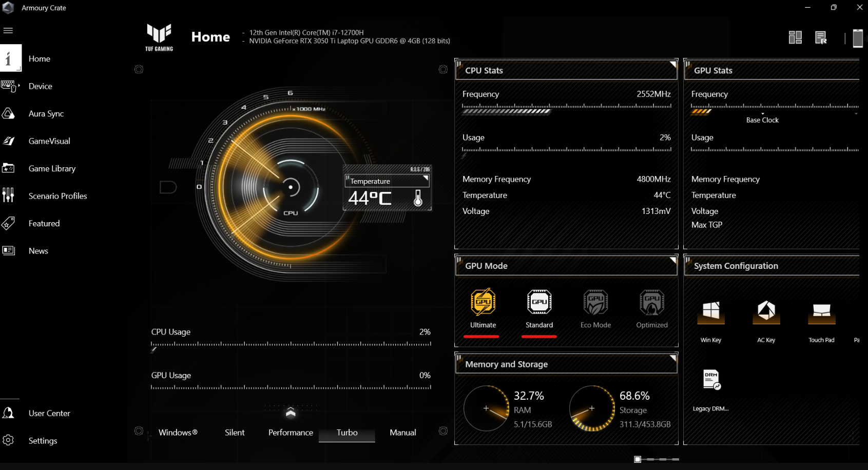Click the GPU Stats panel header
868x470 pixels.
pos(771,70)
